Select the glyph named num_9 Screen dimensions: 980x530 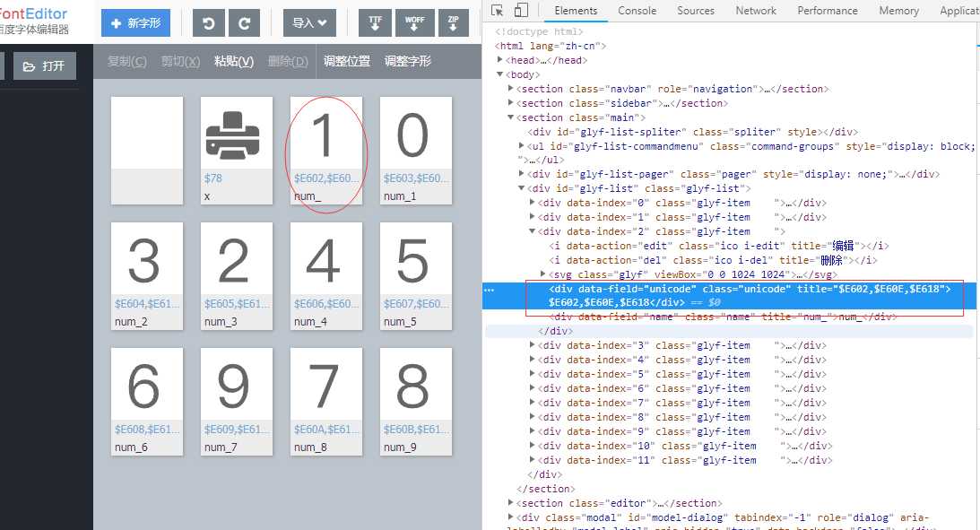coord(416,401)
